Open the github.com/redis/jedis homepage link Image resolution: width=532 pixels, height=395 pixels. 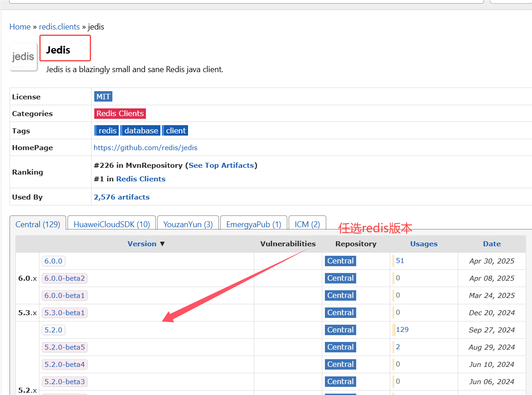point(145,148)
